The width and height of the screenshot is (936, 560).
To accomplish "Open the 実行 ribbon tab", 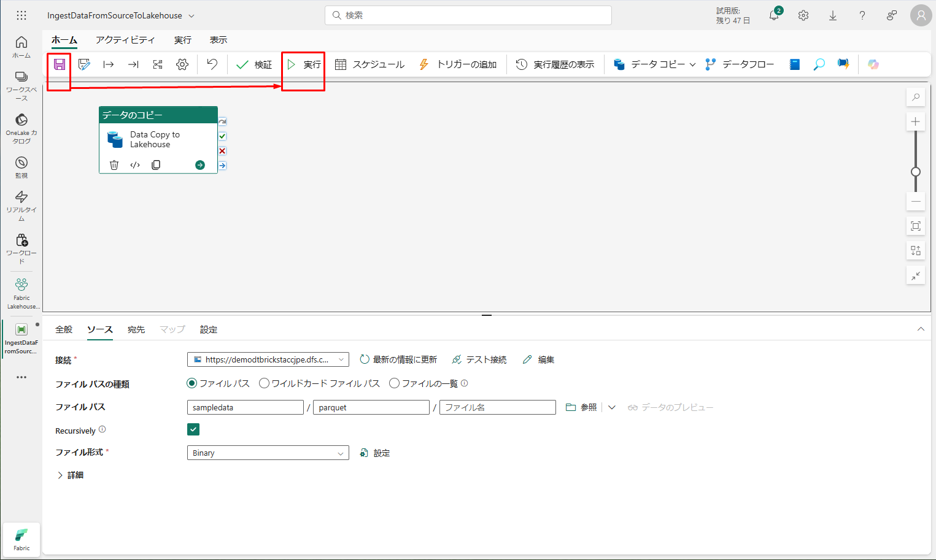I will tap(183, 40).
